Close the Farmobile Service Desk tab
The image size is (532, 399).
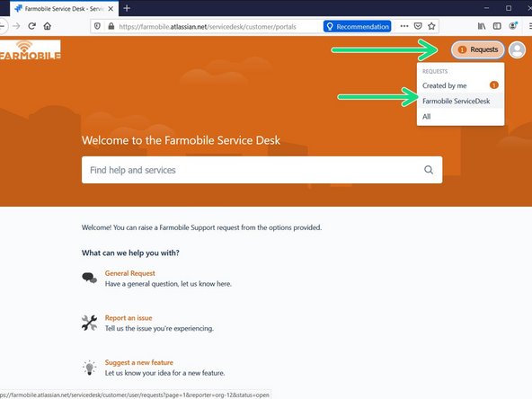(111, 9)
